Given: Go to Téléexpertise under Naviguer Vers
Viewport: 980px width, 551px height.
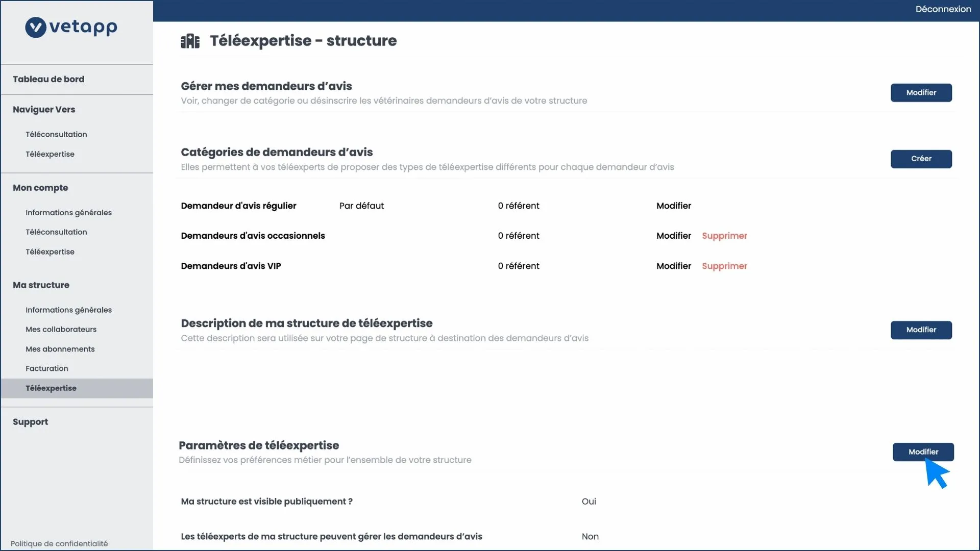Looking at the screenshot, I should pos(50,154).
